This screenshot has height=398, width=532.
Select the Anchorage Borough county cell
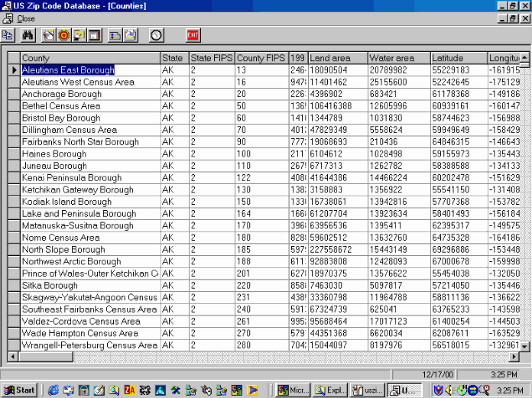coord(89,94)
